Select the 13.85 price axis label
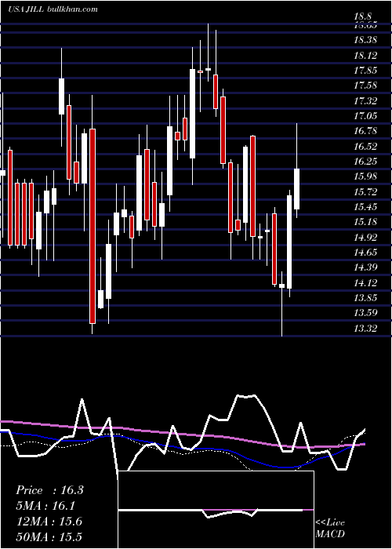The image size is (392, 549). click(365, 298)
